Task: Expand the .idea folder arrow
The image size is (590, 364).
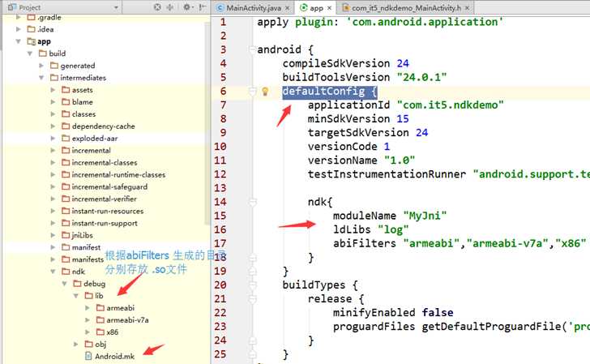Action: [18, 29]
